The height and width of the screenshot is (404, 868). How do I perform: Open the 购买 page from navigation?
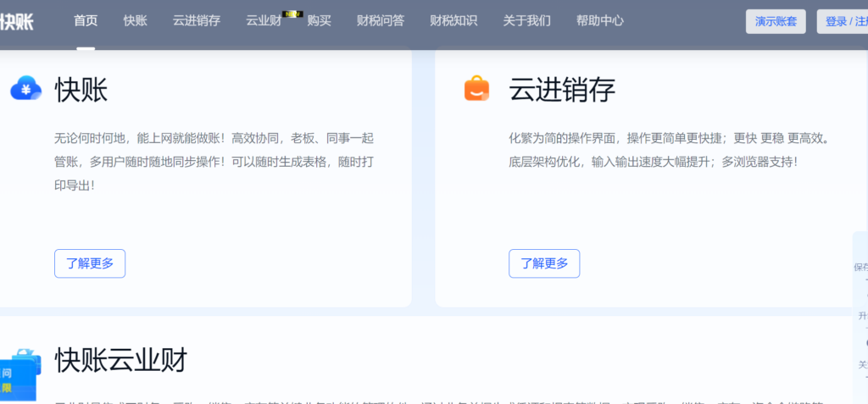pyautogui.click(x=319, y=21)
